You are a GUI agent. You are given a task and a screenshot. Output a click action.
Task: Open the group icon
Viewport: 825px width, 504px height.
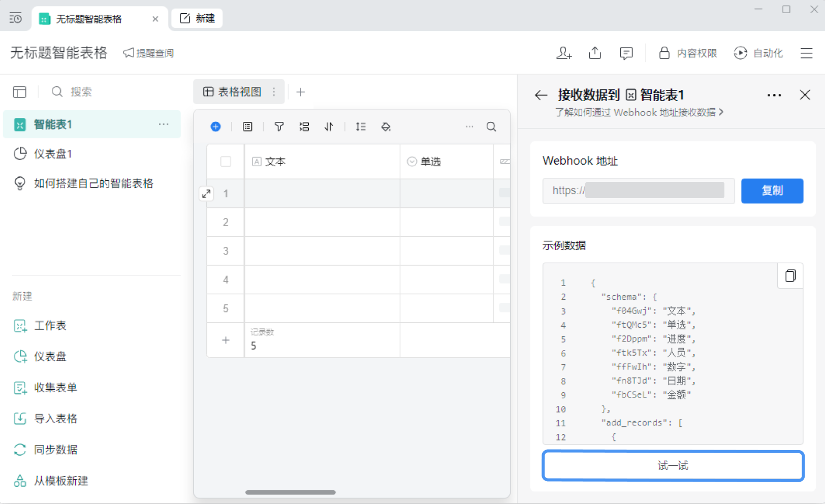tap(304, 127)
